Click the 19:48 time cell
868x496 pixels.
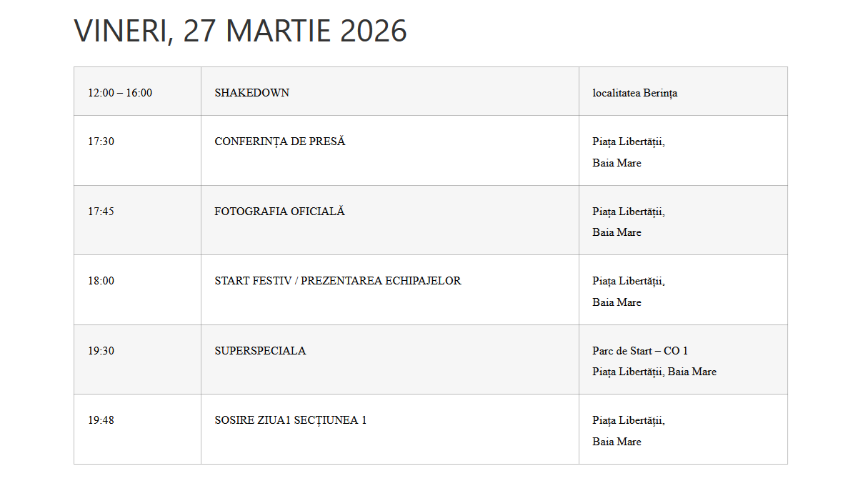(101, 420)
